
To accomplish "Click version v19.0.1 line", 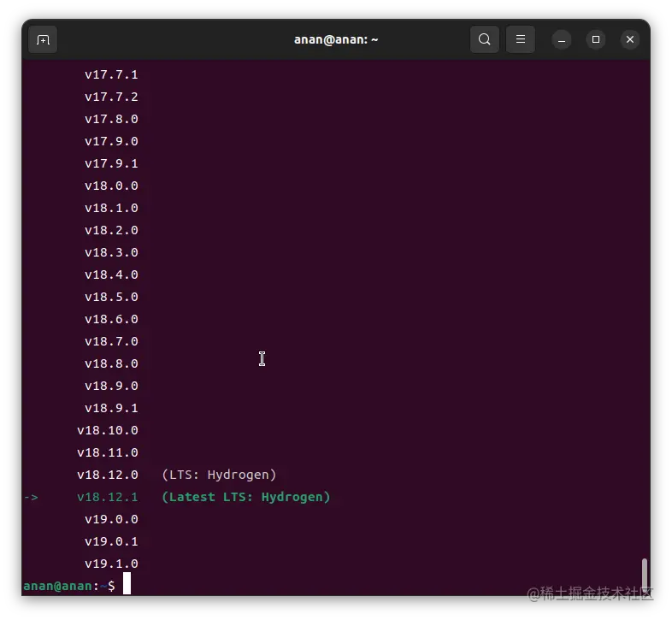I will pos(111,541).
